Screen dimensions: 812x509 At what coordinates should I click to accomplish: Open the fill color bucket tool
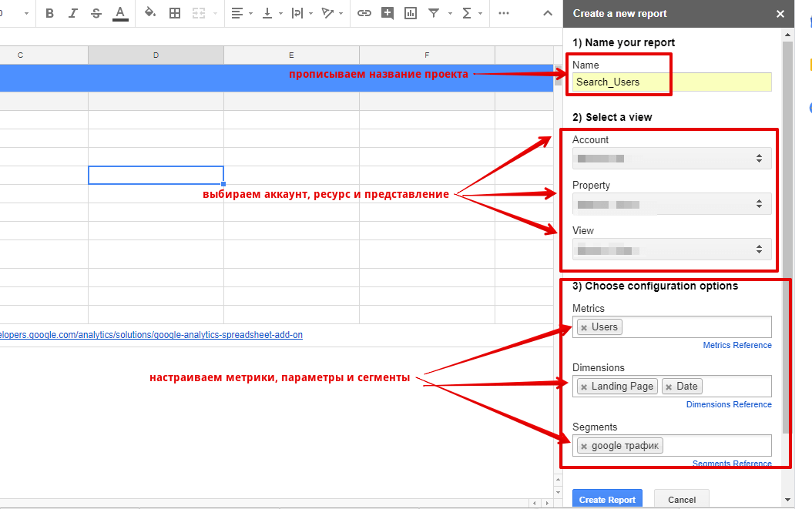[150, 13]
